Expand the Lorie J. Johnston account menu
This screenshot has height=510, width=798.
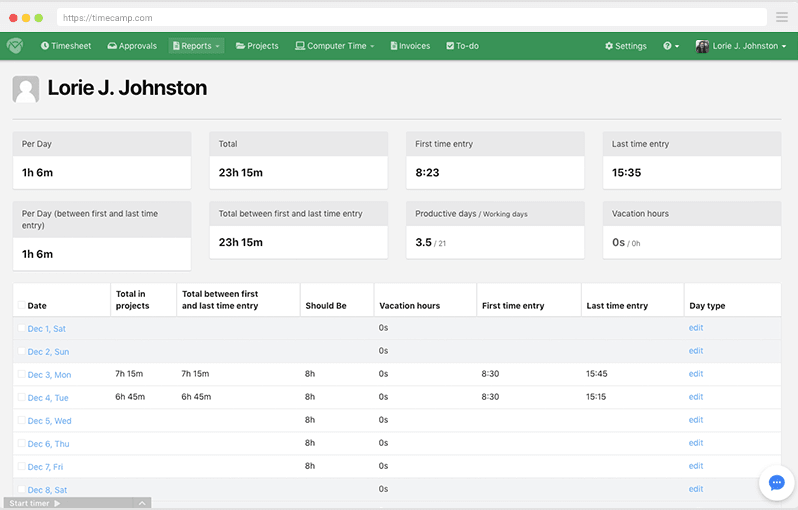[741, 46]
